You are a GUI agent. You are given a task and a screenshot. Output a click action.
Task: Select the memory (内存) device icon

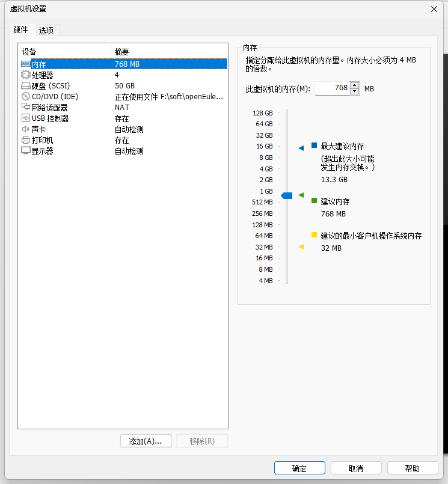click(x=26, y=64)
